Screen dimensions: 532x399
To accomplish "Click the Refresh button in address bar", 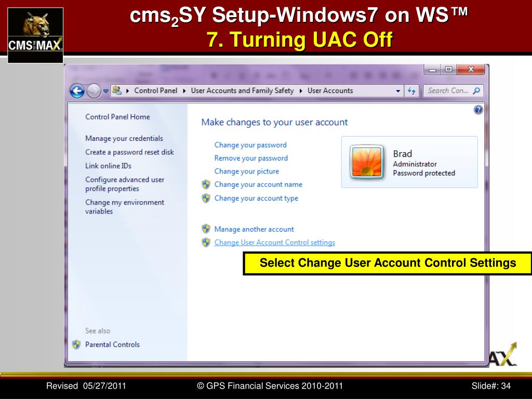I will [x=411, y=91].
